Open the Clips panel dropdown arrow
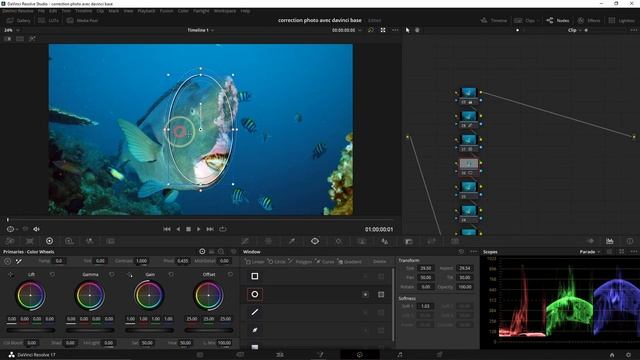Screen dimensions: 640x360 (538, 20)
